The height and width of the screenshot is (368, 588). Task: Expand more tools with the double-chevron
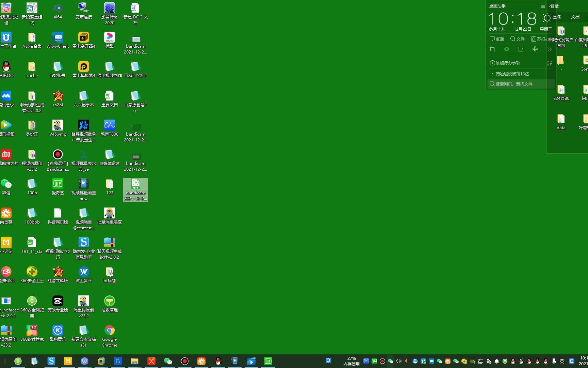[549, 49]
